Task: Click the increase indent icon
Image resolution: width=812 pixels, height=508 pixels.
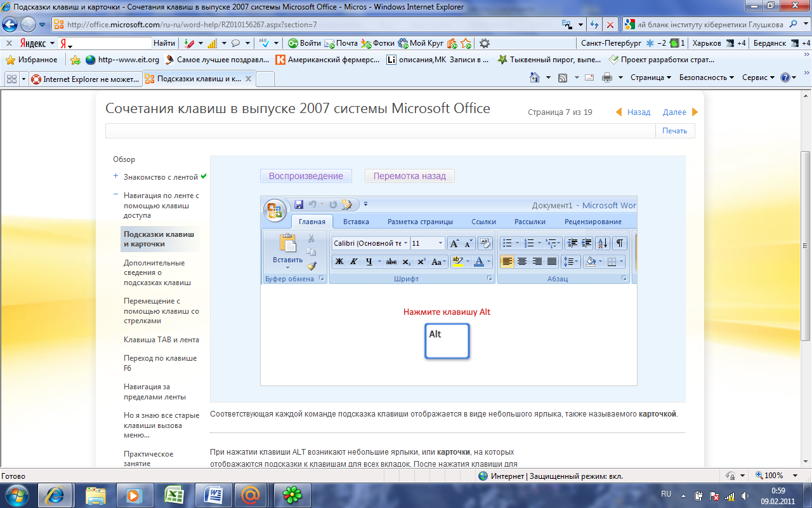Action: pos(586,243)
